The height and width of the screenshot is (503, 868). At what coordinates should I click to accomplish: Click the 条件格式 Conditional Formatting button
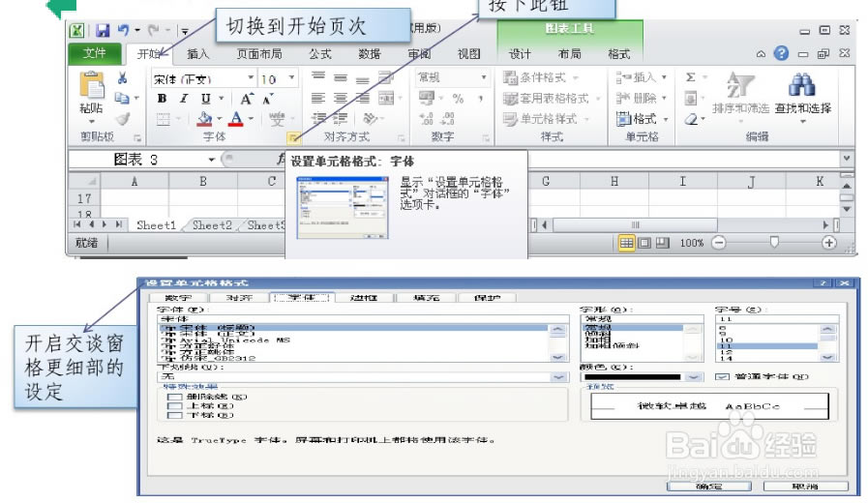coord(541,77)
